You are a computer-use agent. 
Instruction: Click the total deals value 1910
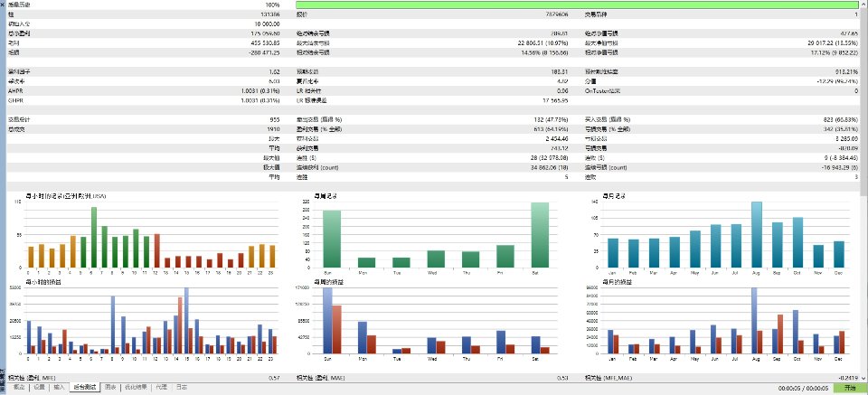(273, 129)
